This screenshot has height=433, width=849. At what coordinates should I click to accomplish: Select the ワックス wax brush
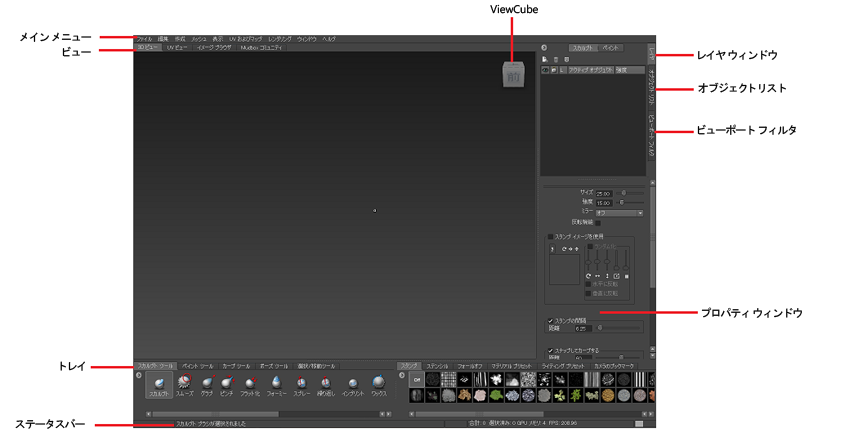378,385
